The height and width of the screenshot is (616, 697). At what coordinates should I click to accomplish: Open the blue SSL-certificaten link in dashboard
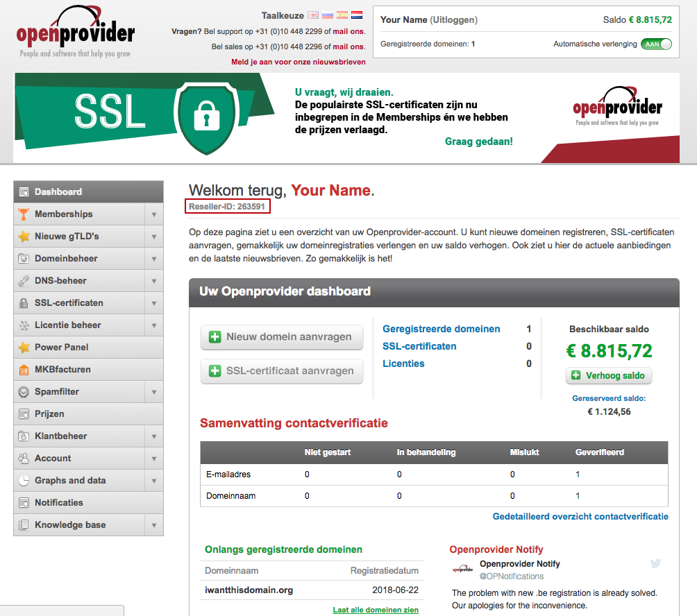click(419, 346)
